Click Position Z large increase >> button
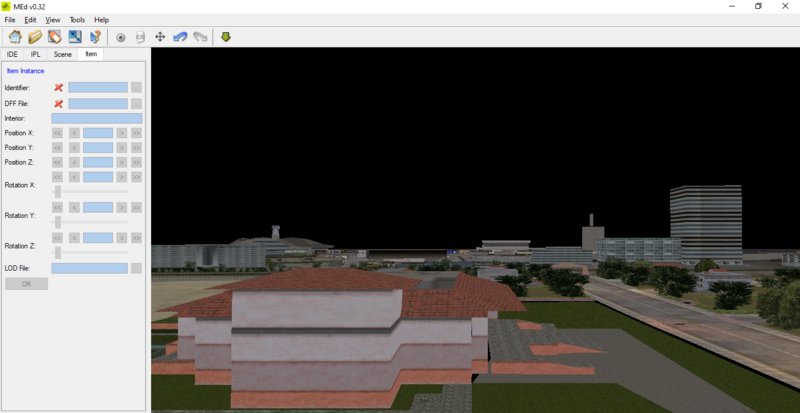 pyautogui.click(x=136, y=162)
